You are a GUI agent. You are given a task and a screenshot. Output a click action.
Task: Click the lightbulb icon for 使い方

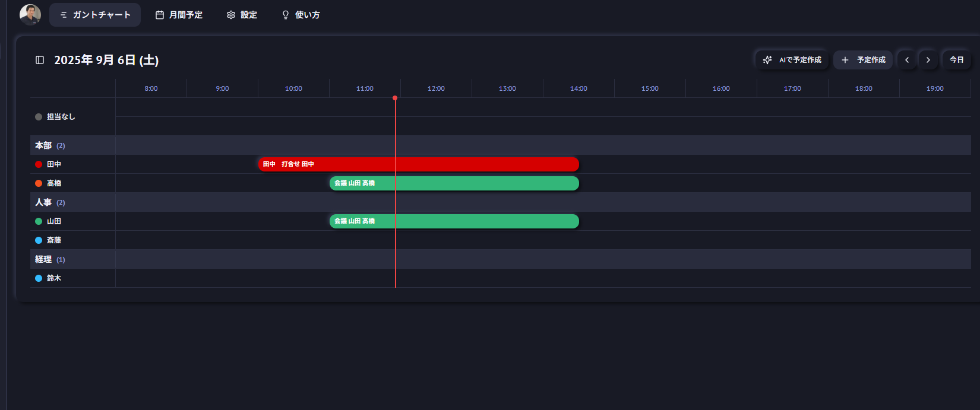[286, 15]
